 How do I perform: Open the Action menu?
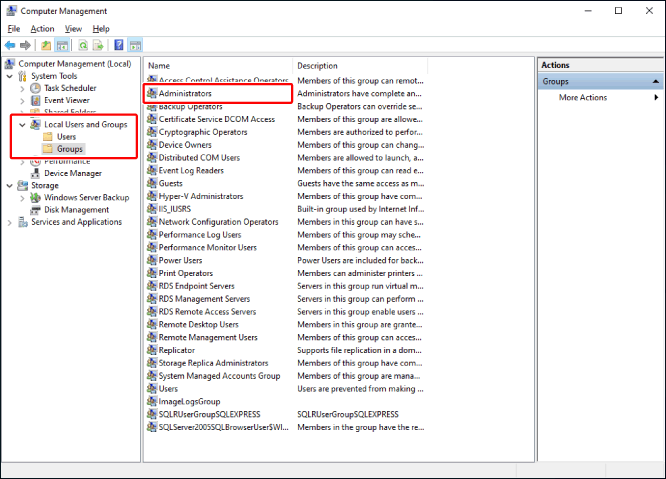42,29
